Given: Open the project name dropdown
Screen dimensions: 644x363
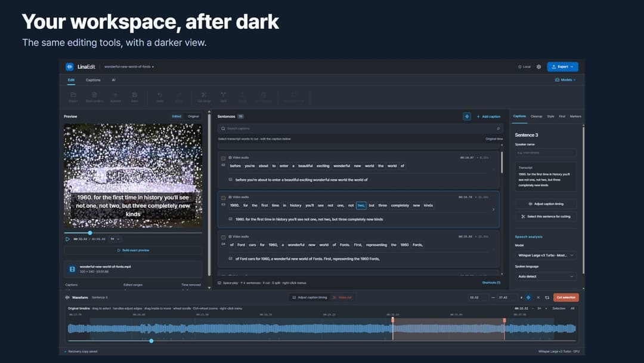Looking at the screenshot, I should click(129, 67).
